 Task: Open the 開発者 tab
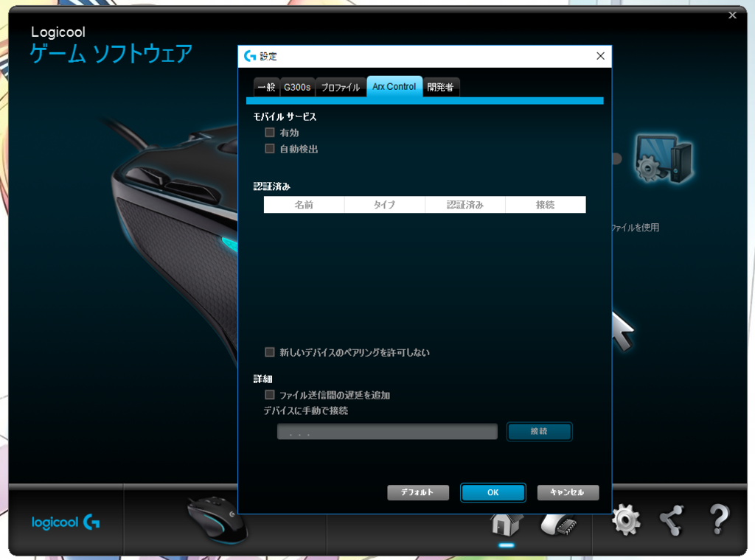point(441,87)
